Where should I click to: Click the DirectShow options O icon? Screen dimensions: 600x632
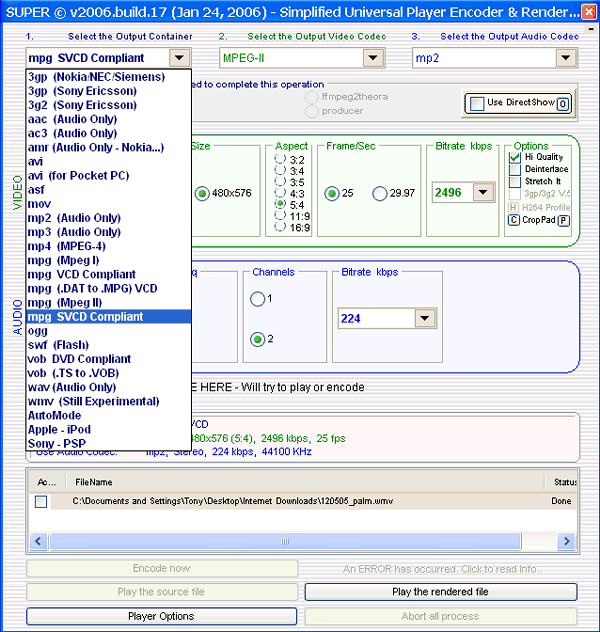563,104
